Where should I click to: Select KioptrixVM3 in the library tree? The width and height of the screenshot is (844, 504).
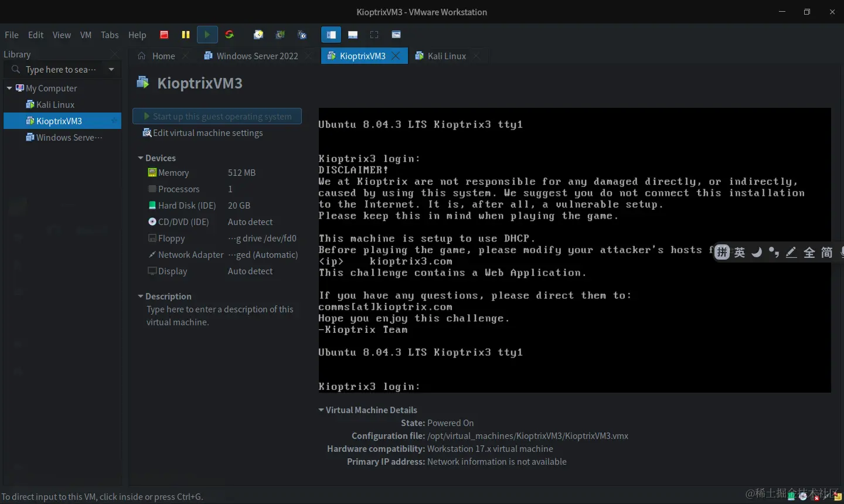(63, 121)
